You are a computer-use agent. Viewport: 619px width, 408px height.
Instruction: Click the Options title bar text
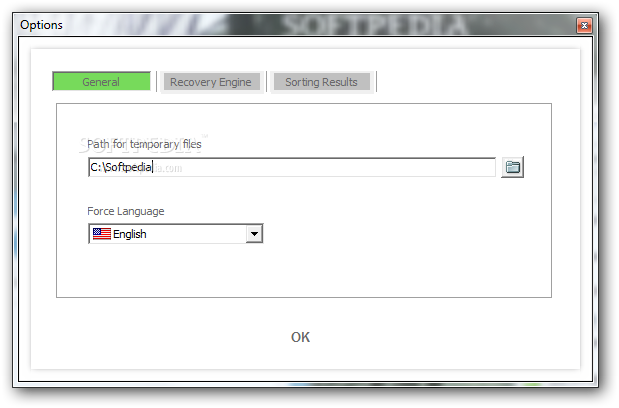pos(41,25)
